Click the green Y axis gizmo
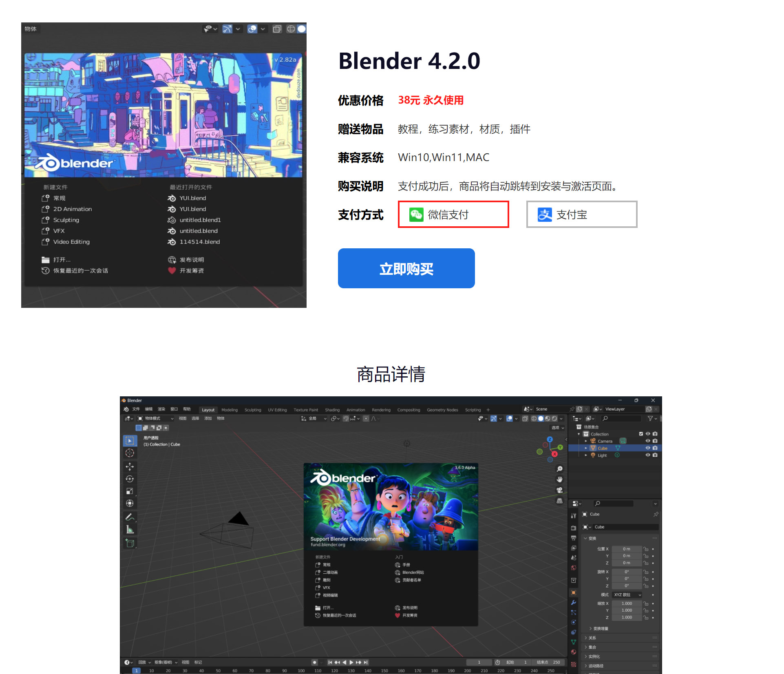 point(561,447)
